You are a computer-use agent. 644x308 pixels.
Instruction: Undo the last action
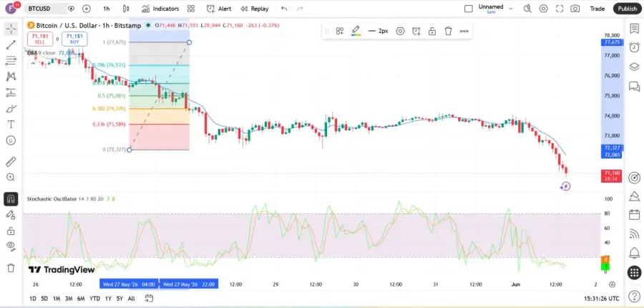[284, 9]
